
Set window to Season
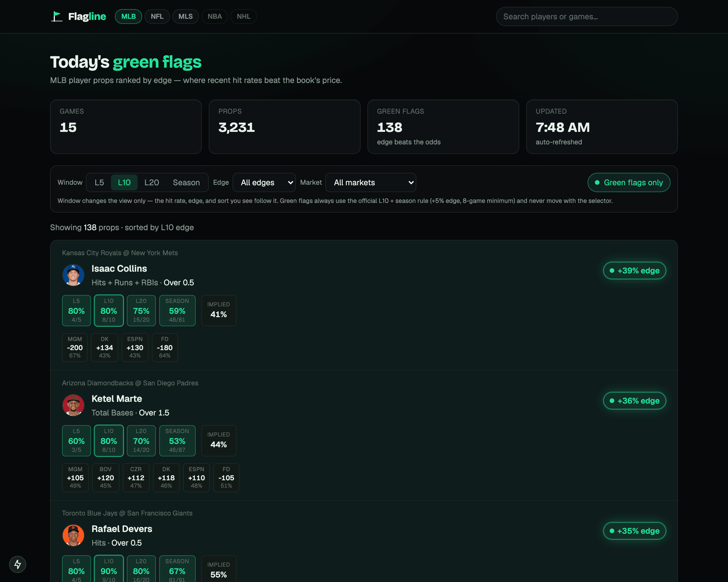[186, 182]
